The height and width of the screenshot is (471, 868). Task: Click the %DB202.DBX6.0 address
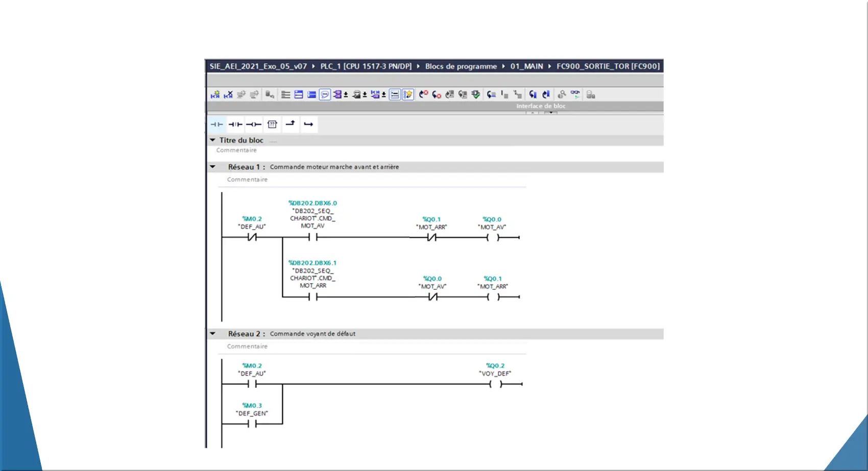pos(312,203)
